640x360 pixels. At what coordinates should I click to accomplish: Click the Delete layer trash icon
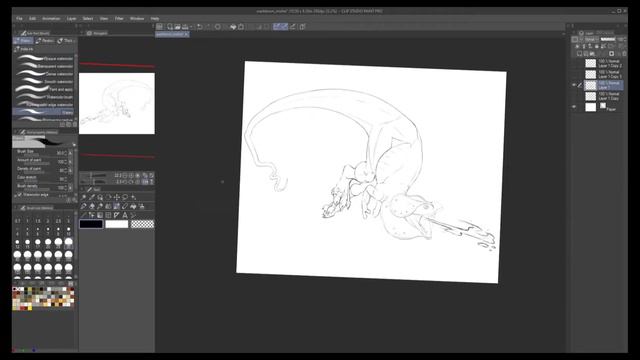coord(624,53)
